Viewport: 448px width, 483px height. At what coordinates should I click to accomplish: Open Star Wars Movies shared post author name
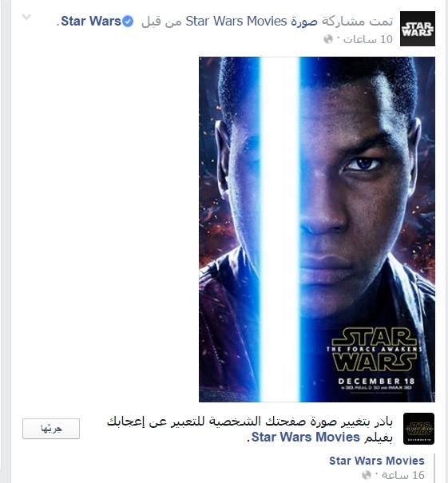[376, 461]
